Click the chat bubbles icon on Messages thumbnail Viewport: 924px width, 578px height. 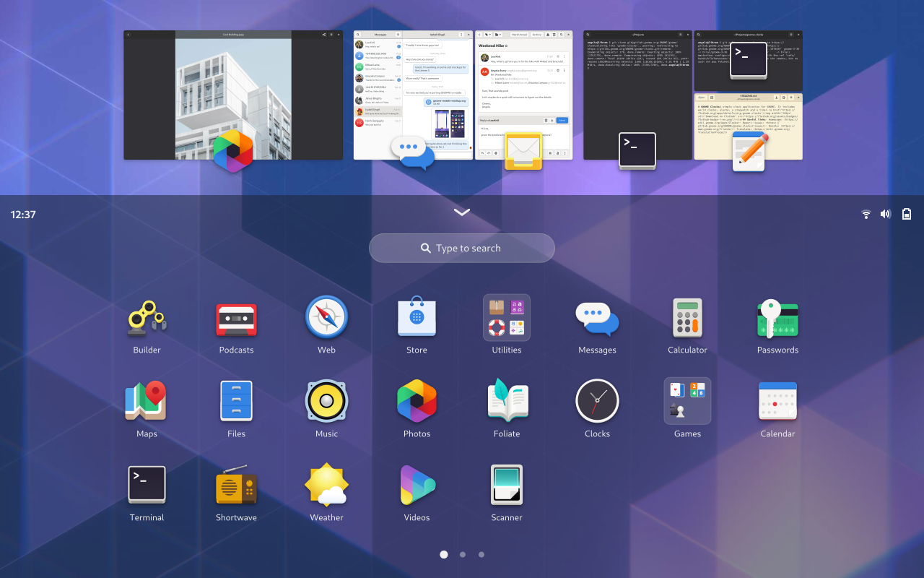point(413,152)
